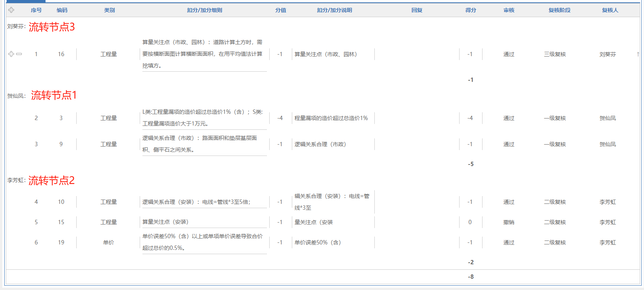Image resolution: width=644 pixels, height=290 pixels.
Task: Edit the 电线=管线*3至5倍 rule field
Action: 205,202
